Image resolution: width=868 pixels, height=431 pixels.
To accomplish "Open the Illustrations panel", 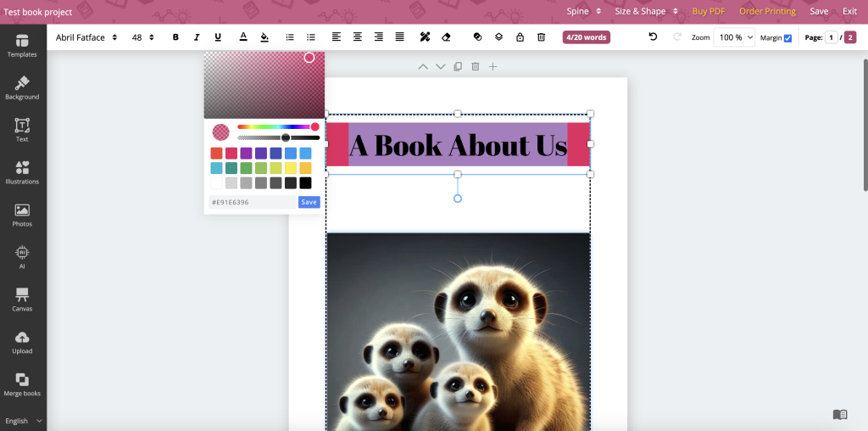I will click(22, 173).
